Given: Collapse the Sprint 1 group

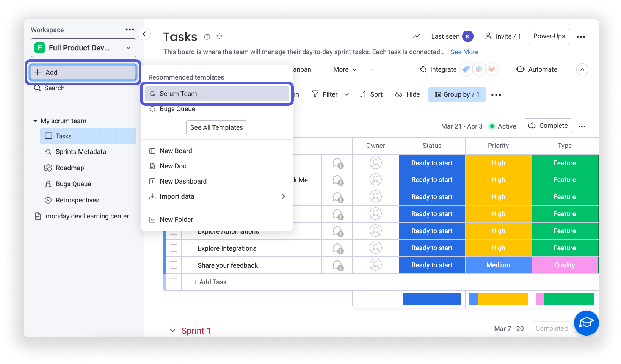Looking at the screenshot, I should 173,330.
